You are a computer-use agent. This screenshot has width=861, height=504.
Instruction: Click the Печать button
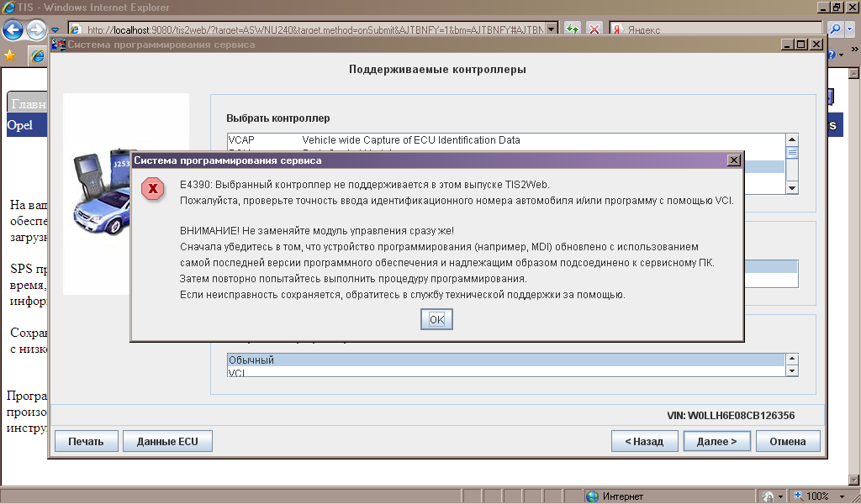(87, 442)
